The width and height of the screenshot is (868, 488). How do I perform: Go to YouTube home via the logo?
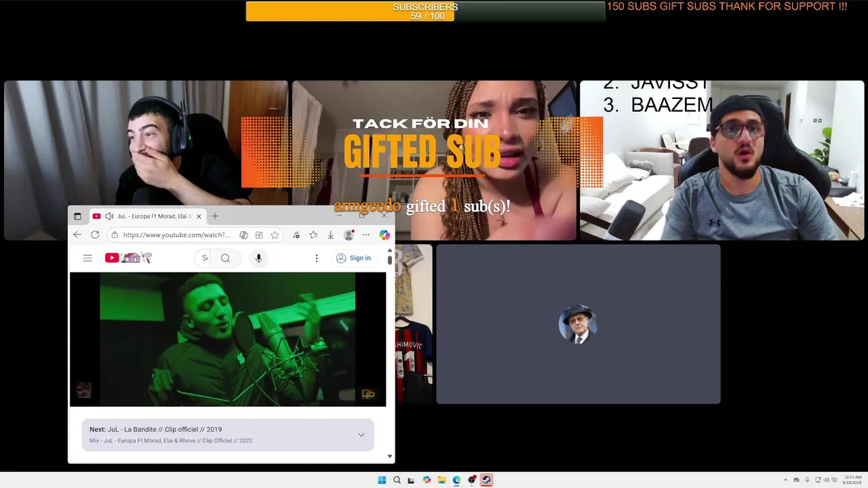coord(128,258)
